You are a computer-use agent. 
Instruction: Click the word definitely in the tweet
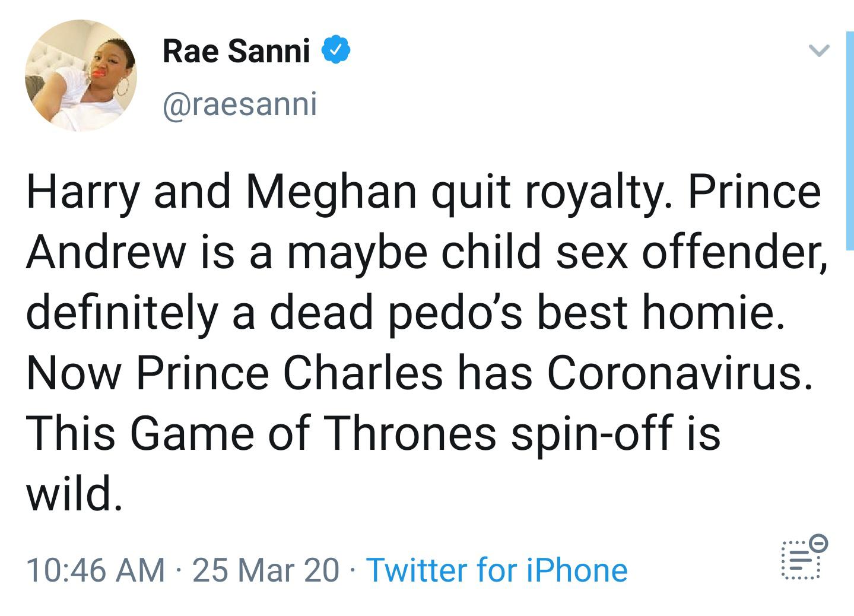click(121, 313)
